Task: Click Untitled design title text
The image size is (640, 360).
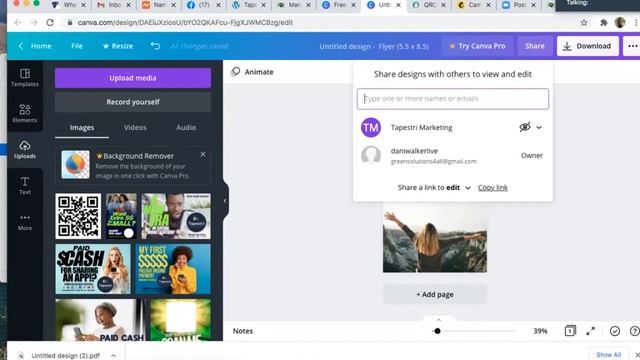Action: [374, 46]
